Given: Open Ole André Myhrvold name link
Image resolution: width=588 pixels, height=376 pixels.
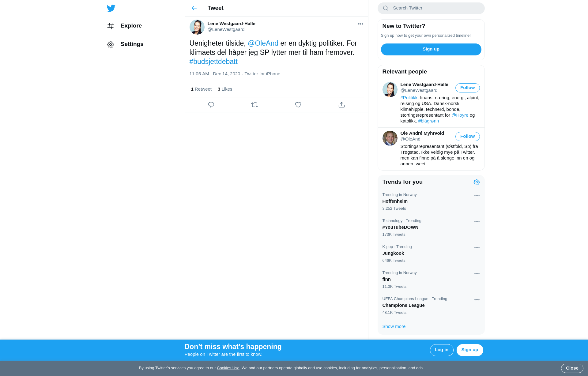Looking at the screenshot, I should (422, 133).
